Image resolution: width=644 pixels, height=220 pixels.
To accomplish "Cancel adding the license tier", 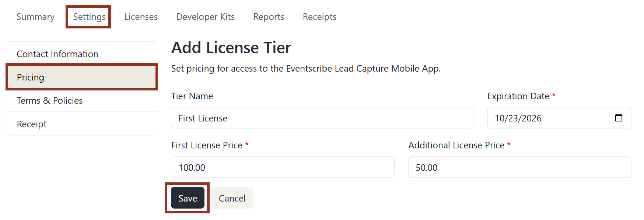I will [232, 198].
